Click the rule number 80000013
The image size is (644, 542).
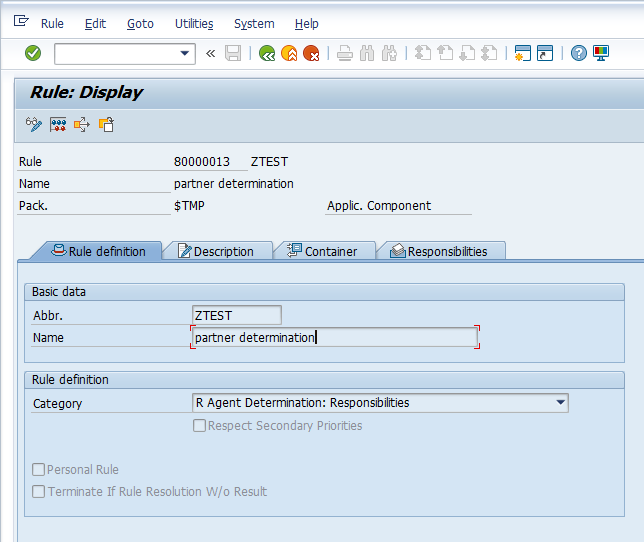[202, 162]
